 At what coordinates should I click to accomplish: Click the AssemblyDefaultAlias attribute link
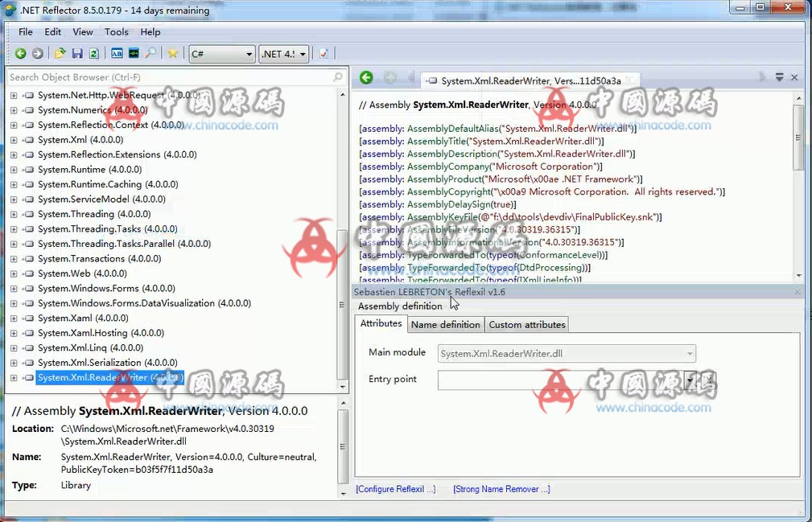[x=452, y=129]
